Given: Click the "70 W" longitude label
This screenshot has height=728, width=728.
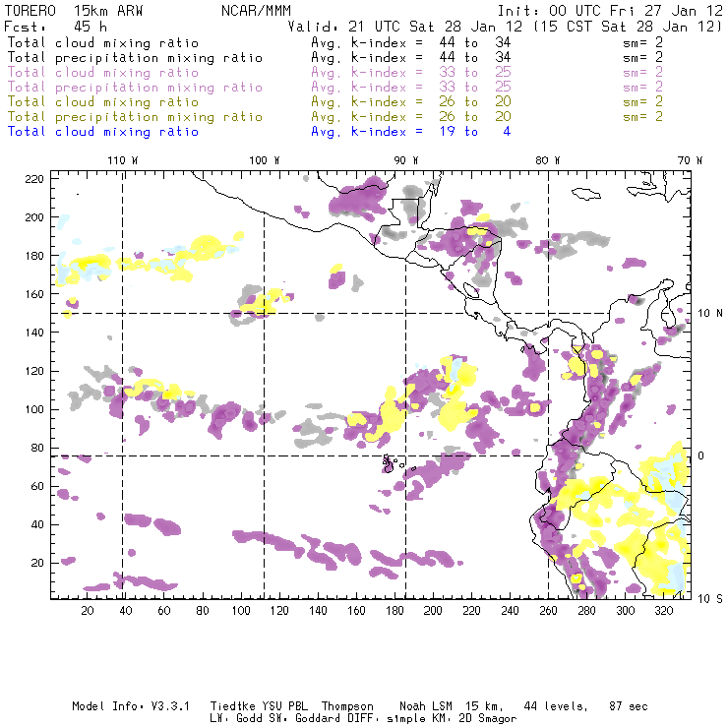Looking at the screenshot, I should pyautogui.click(x=690, y=160).
